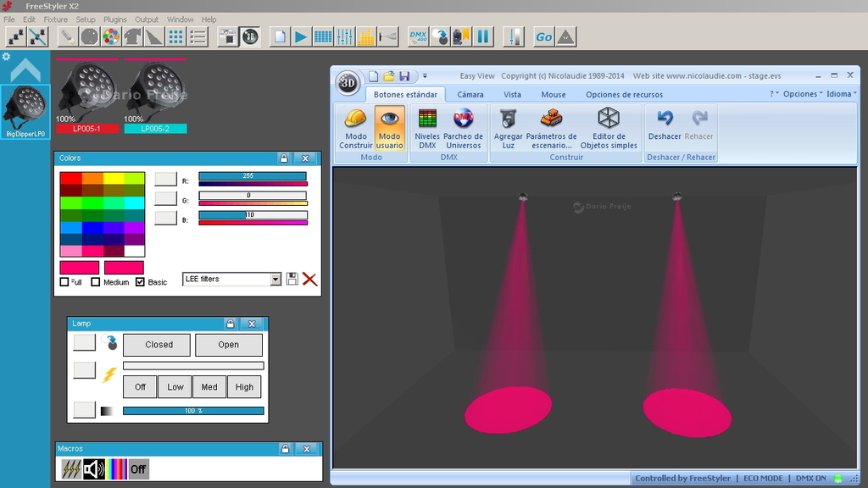Open the Opciones de recursos tab
The image size is (868, 488).
624,95
